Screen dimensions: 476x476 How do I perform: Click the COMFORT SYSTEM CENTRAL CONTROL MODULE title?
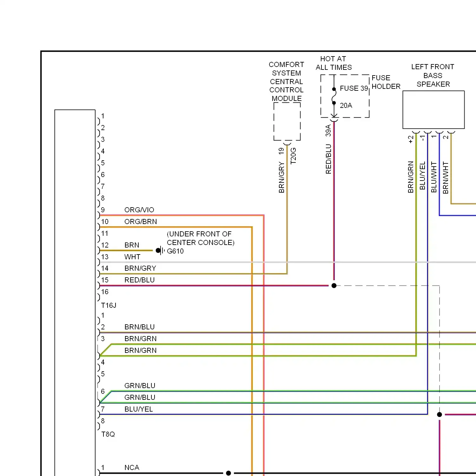pyautogui.click(x=287, y=82)
